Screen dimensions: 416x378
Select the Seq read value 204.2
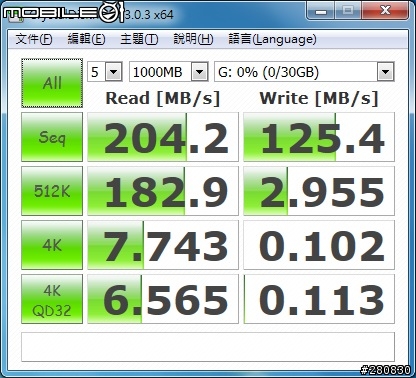[163, 137]
